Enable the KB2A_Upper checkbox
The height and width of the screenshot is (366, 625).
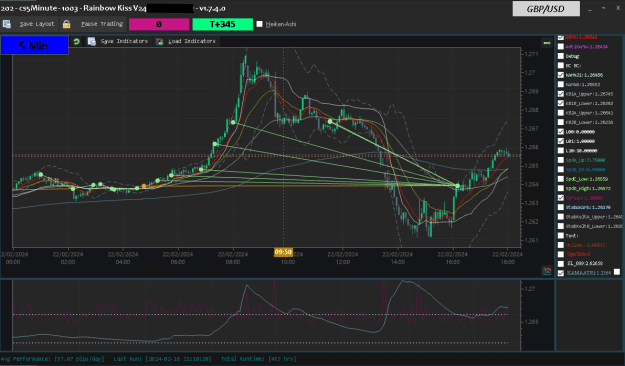561,113
